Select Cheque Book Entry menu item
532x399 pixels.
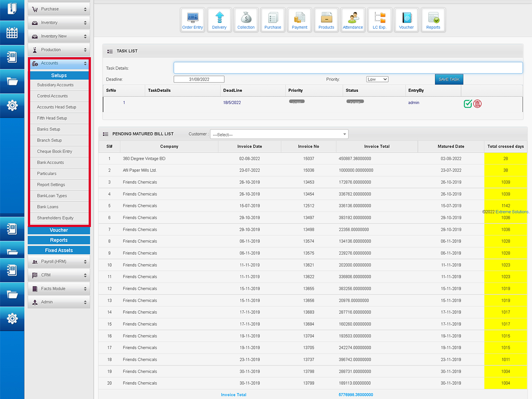tap(55, 152)
